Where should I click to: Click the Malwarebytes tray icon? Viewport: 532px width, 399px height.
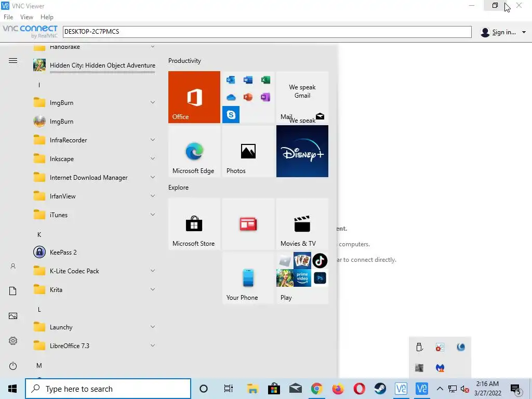point(440,368)
